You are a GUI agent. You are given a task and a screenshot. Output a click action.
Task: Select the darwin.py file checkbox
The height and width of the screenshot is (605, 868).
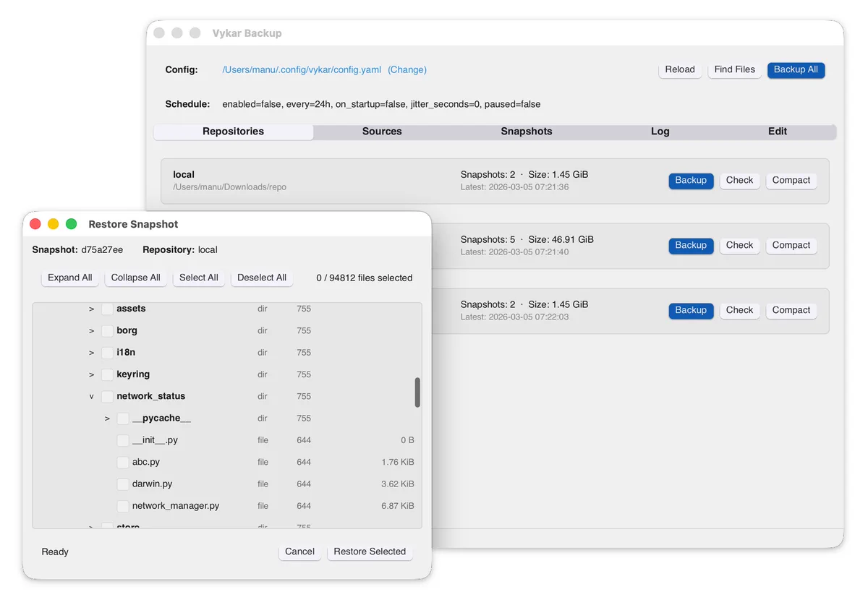point(123,484)
